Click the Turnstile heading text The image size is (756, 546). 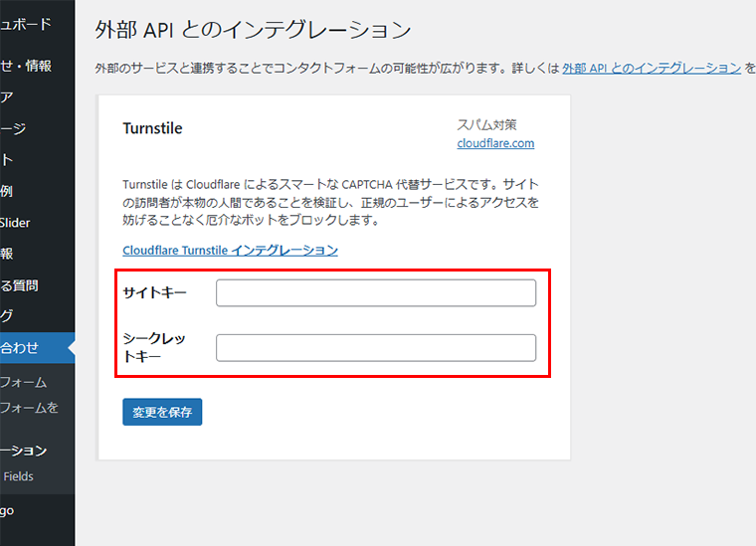tap(152, 128)
